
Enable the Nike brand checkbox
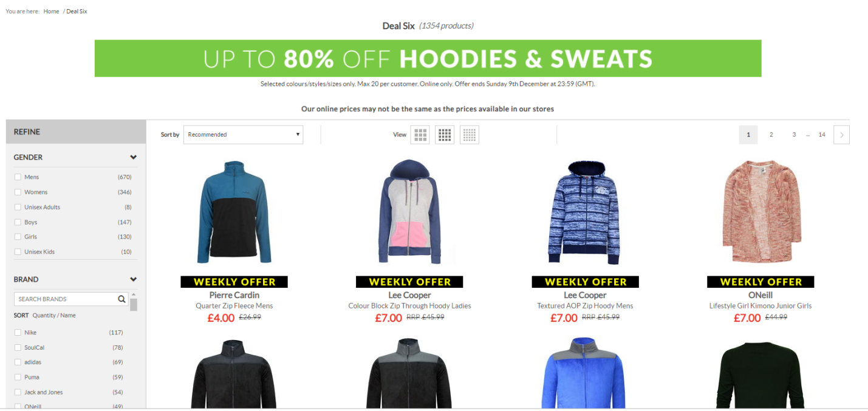pyautogui.click(x=18, y=333)
